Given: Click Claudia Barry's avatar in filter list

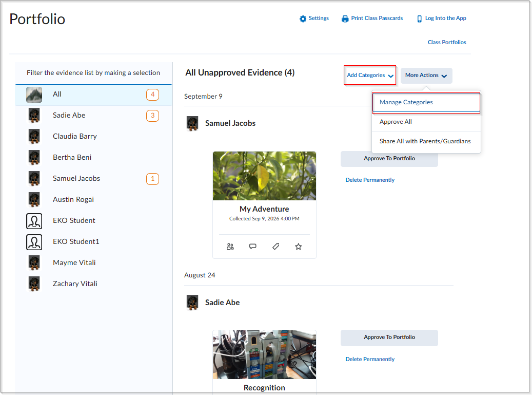Looking at the screenshot, I should (x=34, y=136).
